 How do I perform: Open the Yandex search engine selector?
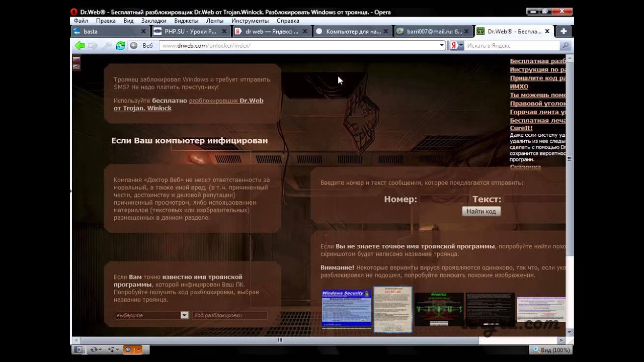[456, 45]
